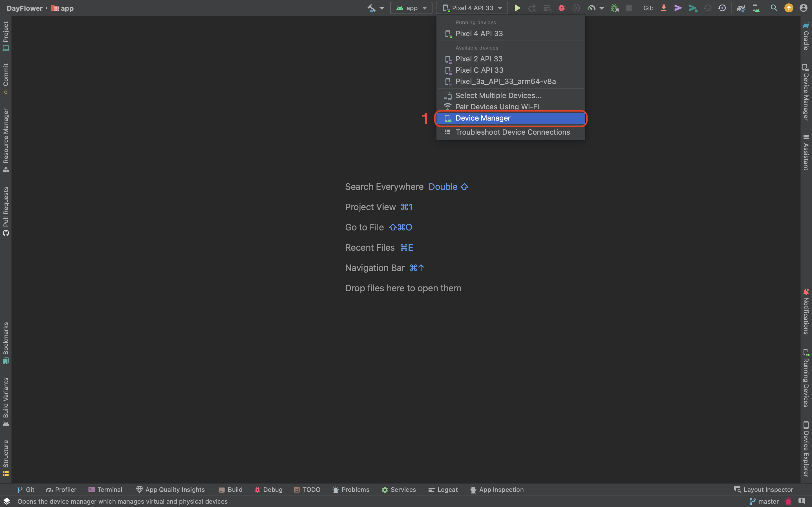The image size is (812, 507).
Task: Click the Git update project icon
Action: [x=663, y=8]
